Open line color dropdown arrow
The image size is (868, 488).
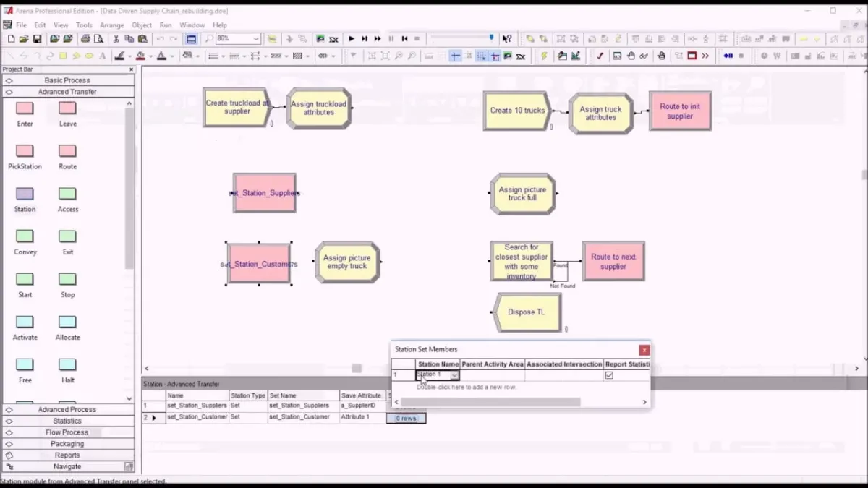click(x=129, y=56)
